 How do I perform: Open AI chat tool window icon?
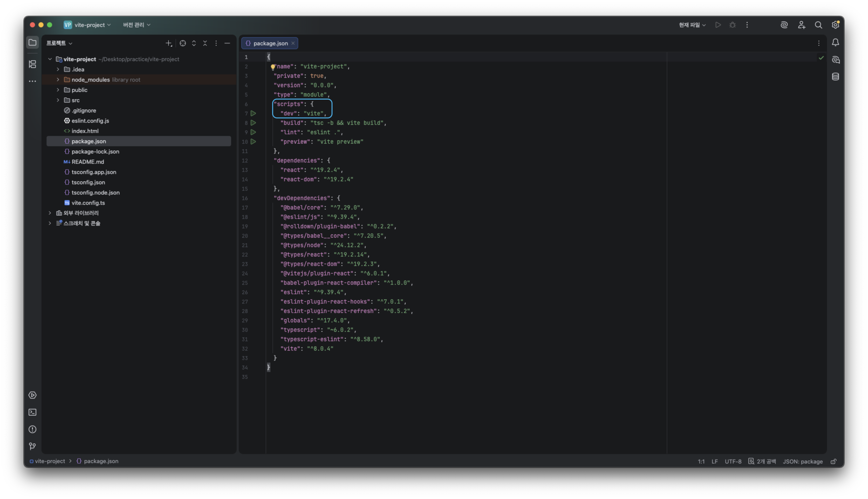click(x=836, y=60)
